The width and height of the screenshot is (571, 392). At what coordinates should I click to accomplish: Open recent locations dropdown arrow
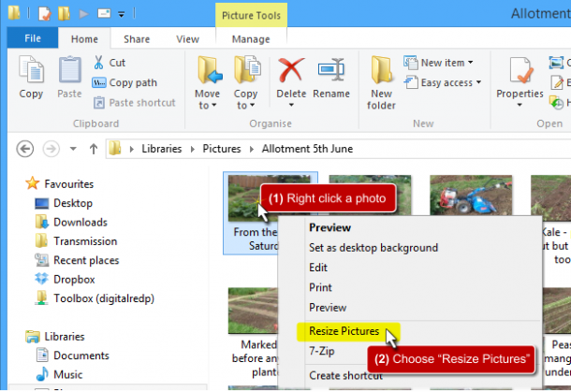coord(73,149)
